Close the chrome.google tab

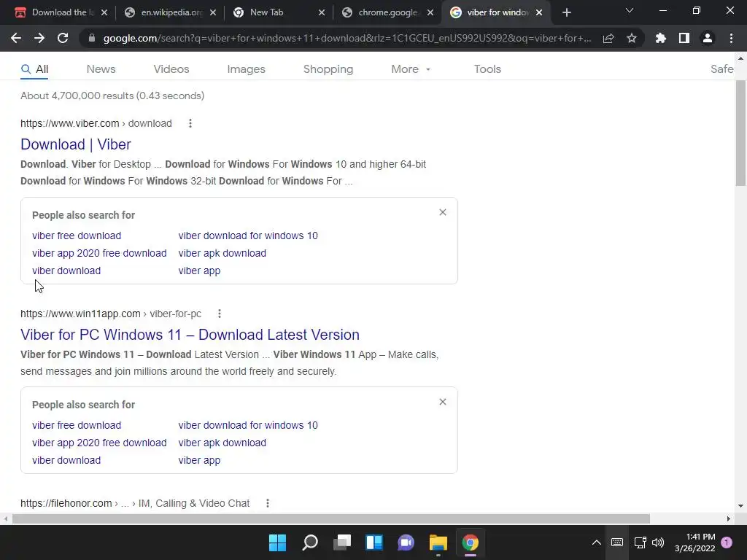point(430,12)
